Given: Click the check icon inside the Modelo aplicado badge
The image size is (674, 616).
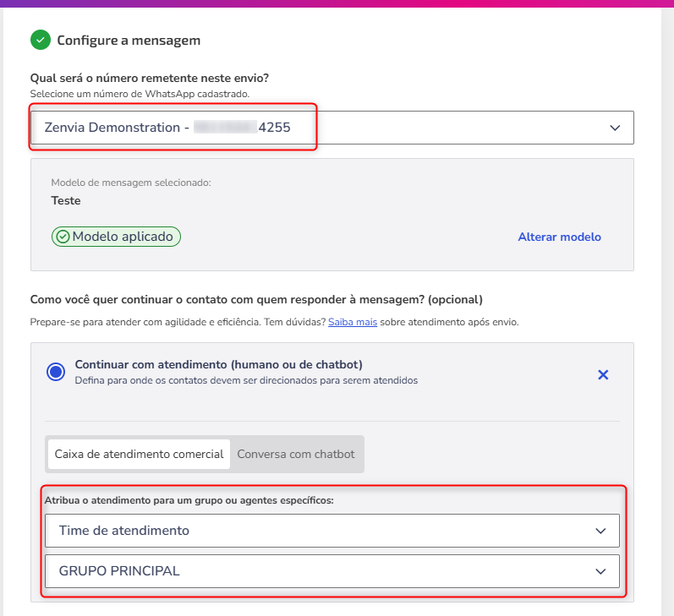Looking at the screenshot, I should (x=63, y=237).
